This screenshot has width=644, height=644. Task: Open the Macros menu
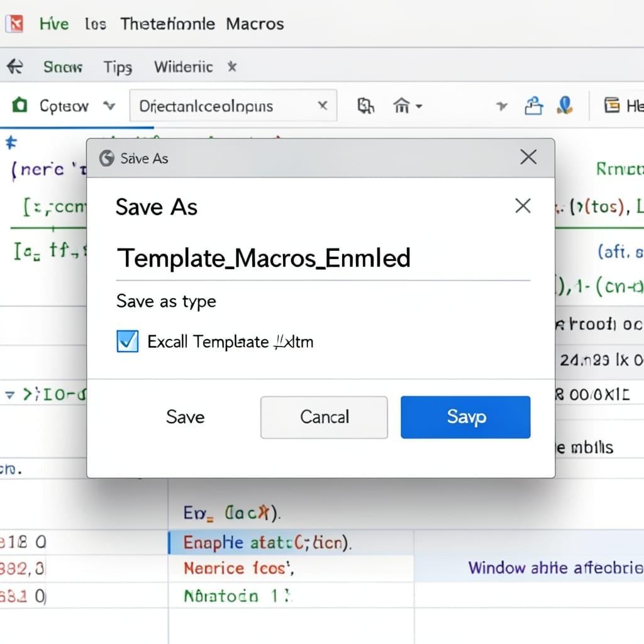[x=255, y=24]
